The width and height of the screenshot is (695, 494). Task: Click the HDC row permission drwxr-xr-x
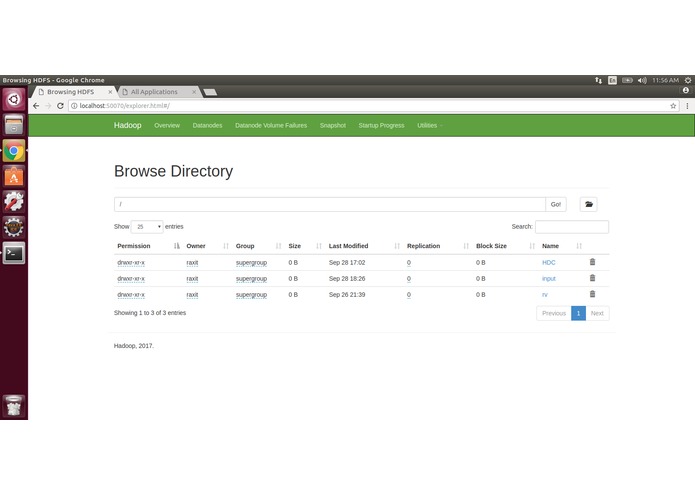point(131,262)
